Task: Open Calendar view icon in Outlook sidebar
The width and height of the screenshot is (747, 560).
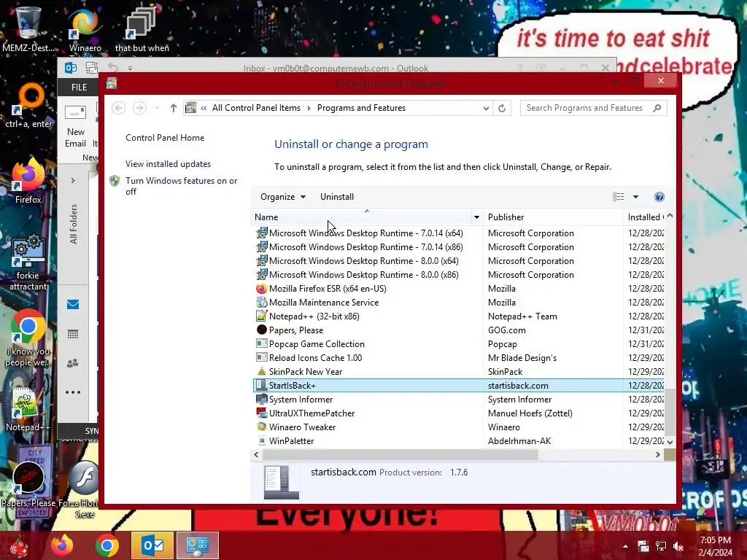Action: (73, 334)
